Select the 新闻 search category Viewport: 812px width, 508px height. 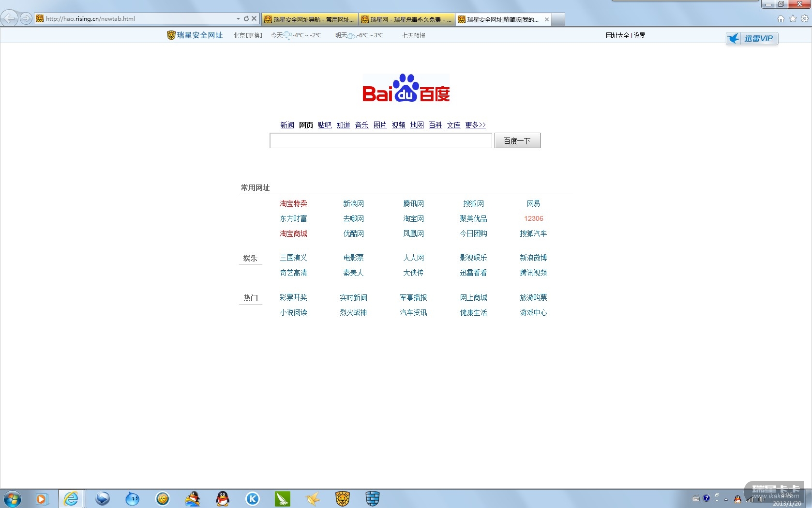pos(287,125)
